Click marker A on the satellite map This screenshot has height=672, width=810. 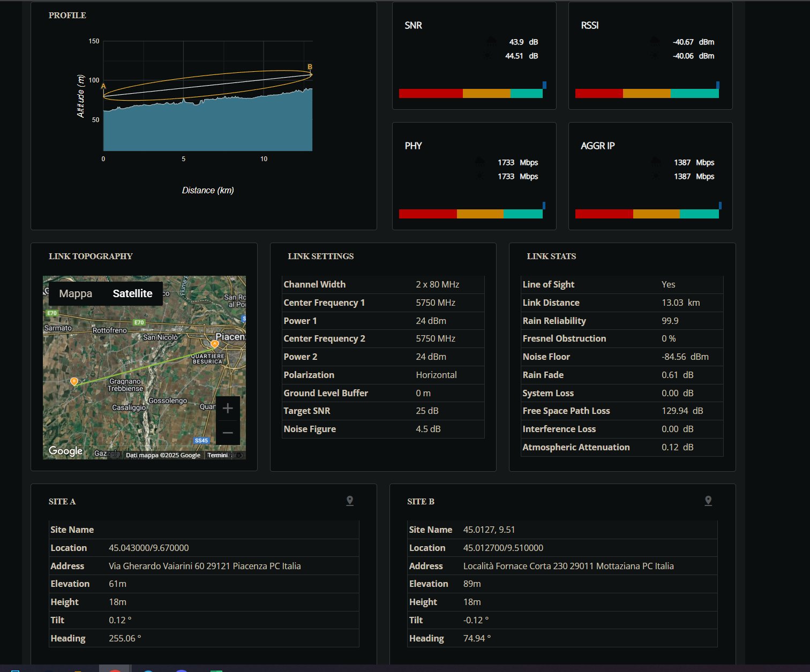(214, 344)
